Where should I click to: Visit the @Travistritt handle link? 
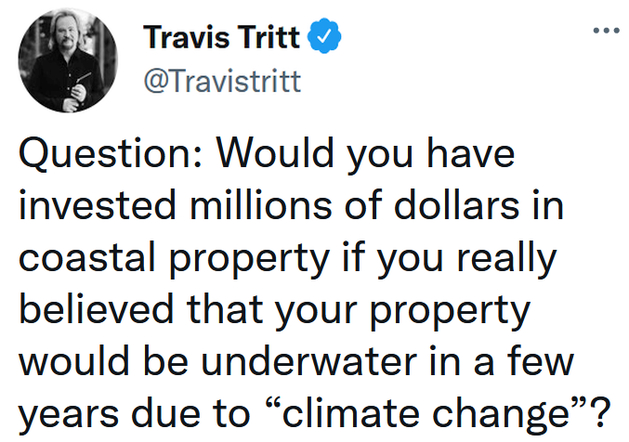click(222, 81)
